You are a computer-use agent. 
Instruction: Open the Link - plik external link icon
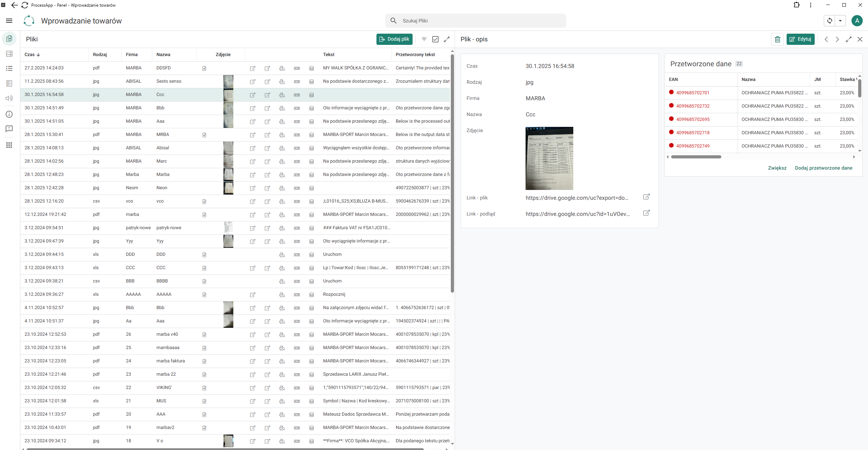coord(646,197)
